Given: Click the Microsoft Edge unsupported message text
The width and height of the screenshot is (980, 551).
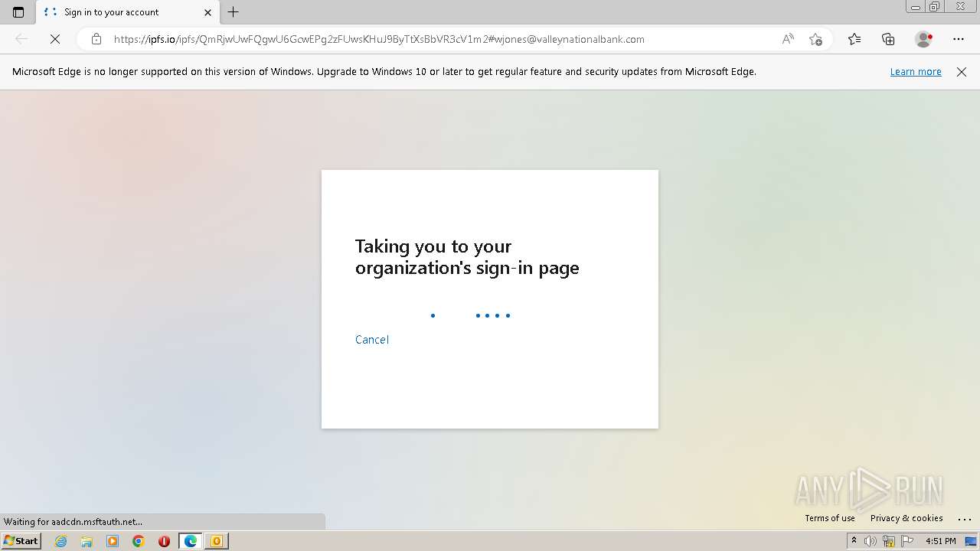Looking at the screenshot, I should click(384, 72).
